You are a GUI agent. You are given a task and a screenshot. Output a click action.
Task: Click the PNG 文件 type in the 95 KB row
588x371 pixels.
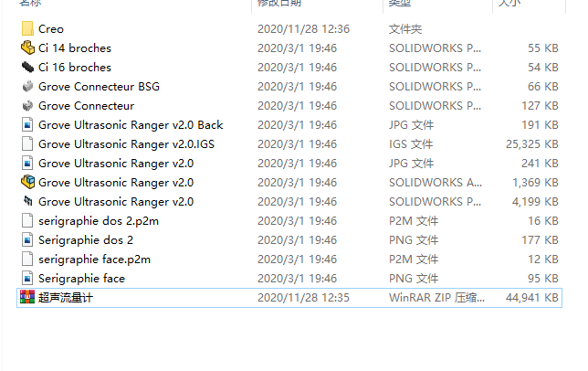point(414,279)
